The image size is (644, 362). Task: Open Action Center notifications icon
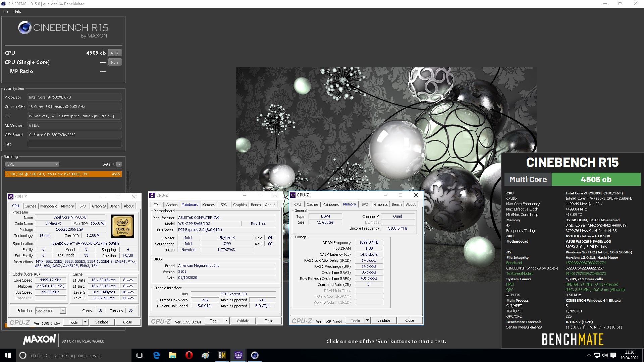pos(613,355)
